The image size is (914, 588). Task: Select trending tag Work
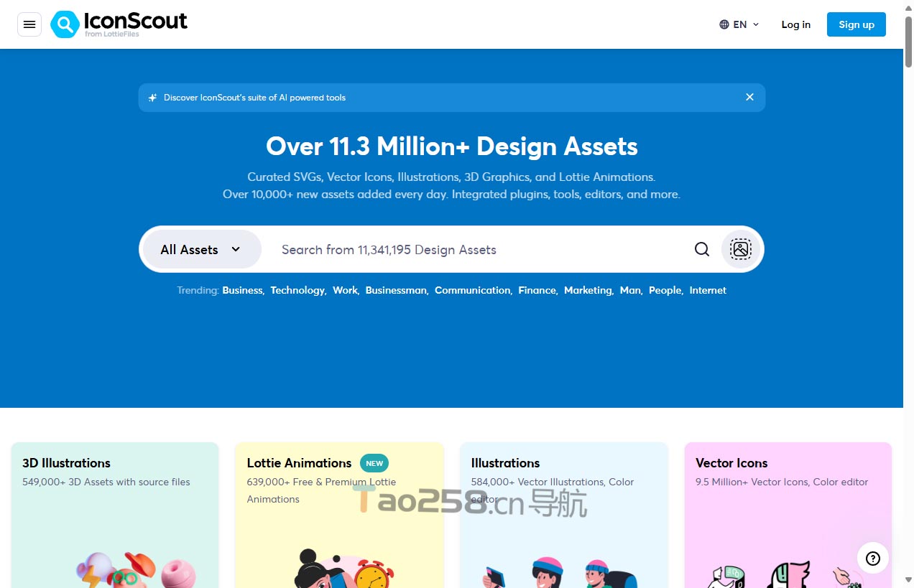tap(346, 290)
